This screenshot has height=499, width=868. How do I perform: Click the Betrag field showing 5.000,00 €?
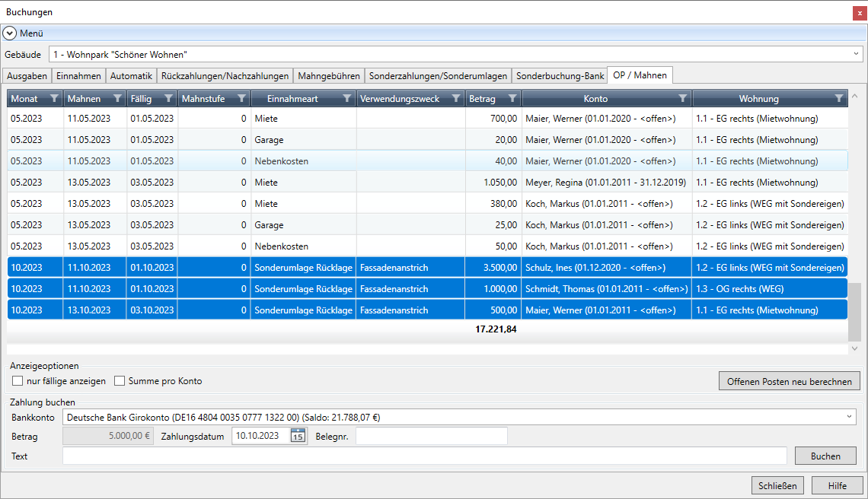click(108, 436)
